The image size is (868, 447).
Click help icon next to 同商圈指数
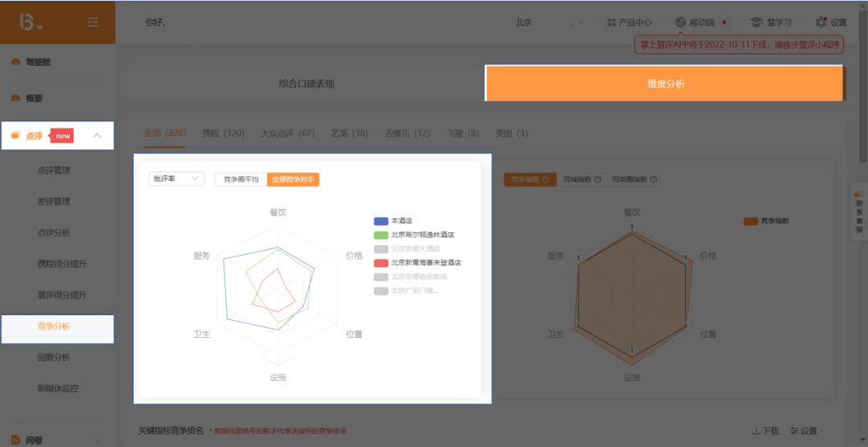click(653, 179)
